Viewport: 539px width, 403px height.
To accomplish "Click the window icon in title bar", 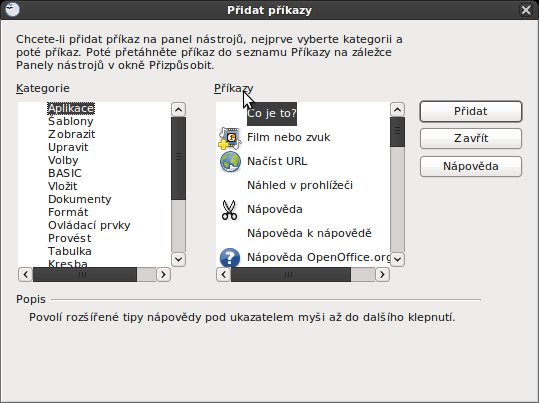I will [12, 10].
